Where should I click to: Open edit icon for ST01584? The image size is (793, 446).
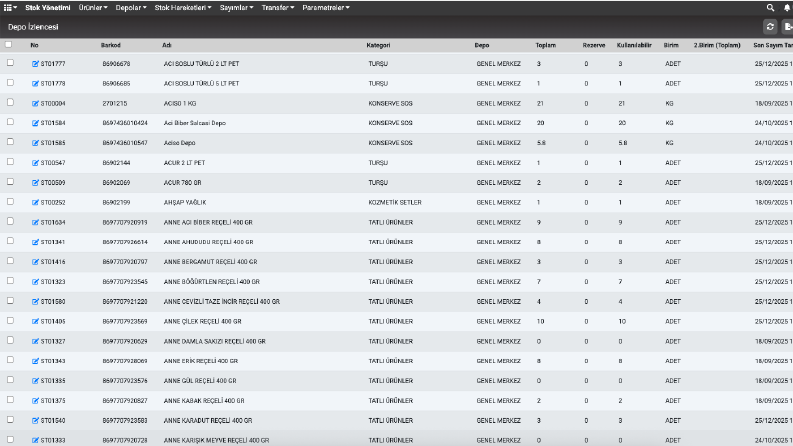(35, 123)
